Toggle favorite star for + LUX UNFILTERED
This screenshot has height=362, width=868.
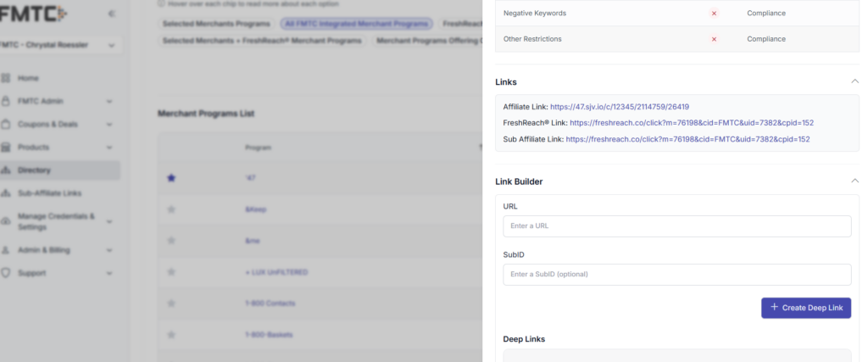[x=170, y=272]
